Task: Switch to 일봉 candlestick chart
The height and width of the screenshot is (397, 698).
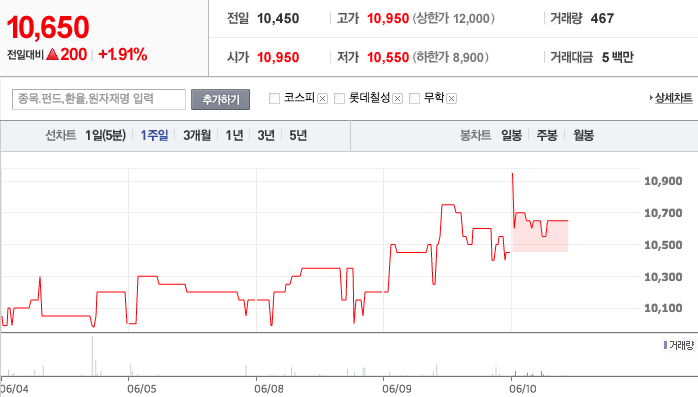Action: click(x=511, y=135)
